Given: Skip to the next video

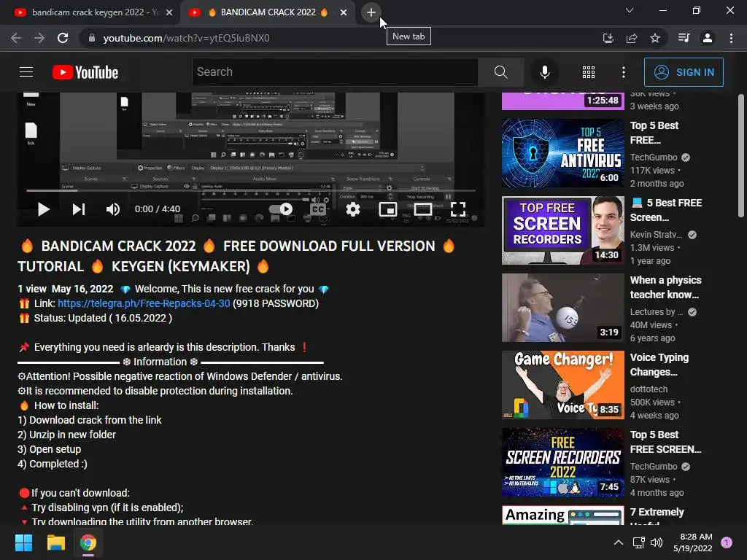Looking at the screenshot, I should (x=79, y=209).
